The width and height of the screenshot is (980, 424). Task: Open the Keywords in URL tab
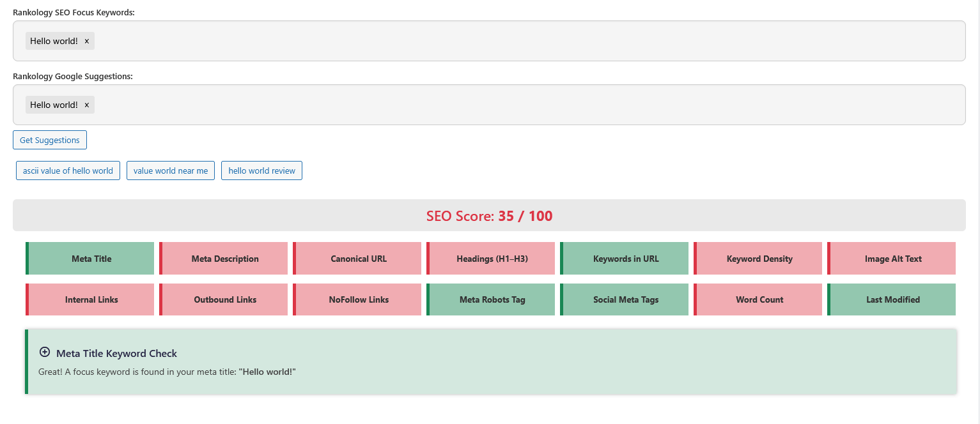pyautogui.click(x=625, y=259)
